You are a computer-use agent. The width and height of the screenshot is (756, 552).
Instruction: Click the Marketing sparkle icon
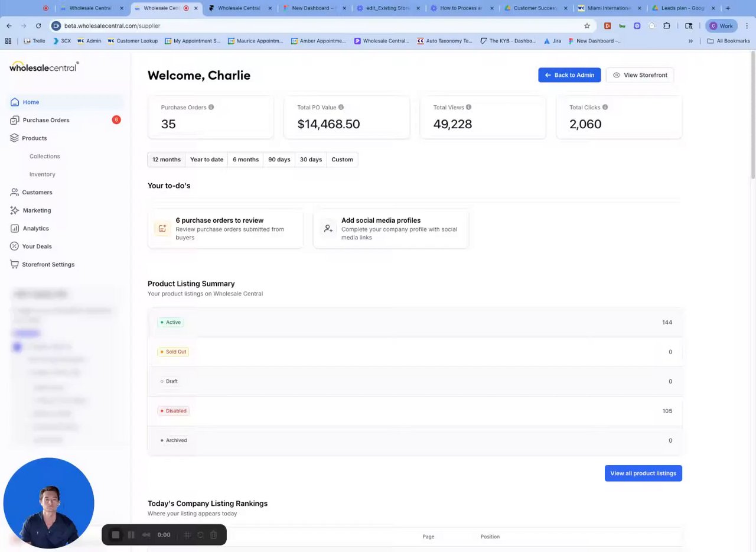tap(15, 210)
